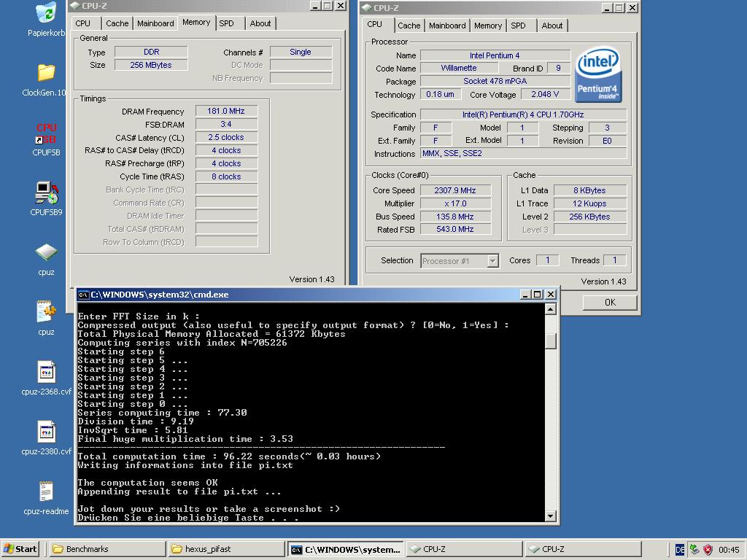747x560 pixels.
Task: Click the FSB:DRAM 3:4 value
Action: (226, 124)
